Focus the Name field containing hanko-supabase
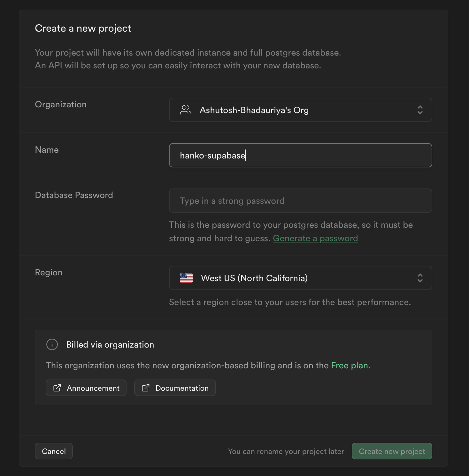This screenshot has width=469, height=476. tap(300, 155)
